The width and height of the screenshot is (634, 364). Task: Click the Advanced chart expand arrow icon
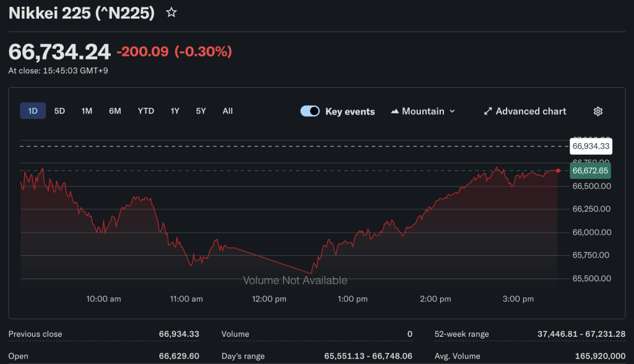[488, 111]
